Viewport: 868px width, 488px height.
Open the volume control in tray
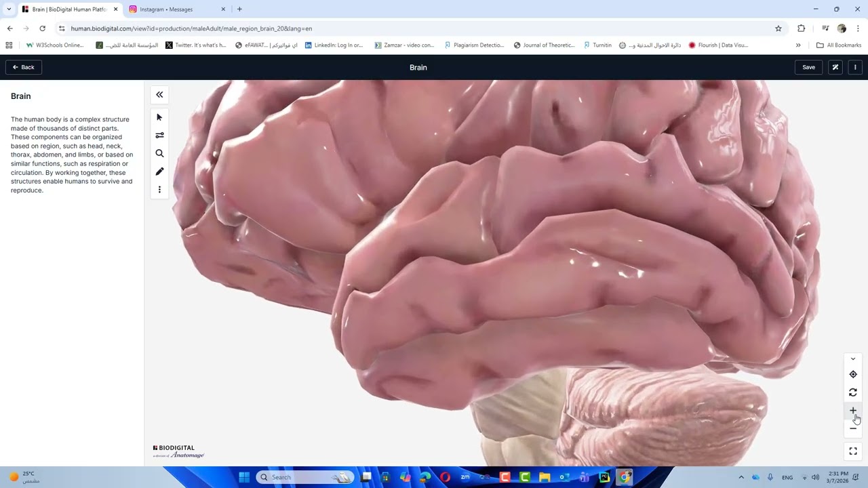pos(816,477)
